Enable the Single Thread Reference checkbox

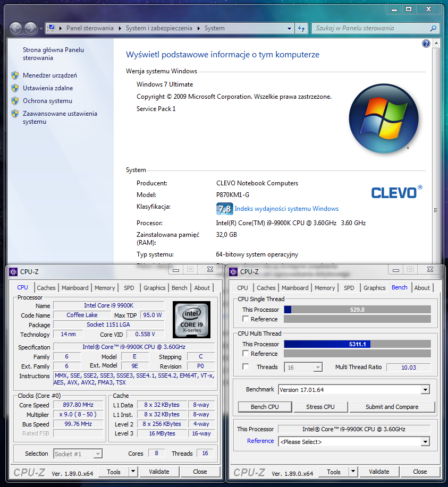pyautogui.click(x=246, y=319)
